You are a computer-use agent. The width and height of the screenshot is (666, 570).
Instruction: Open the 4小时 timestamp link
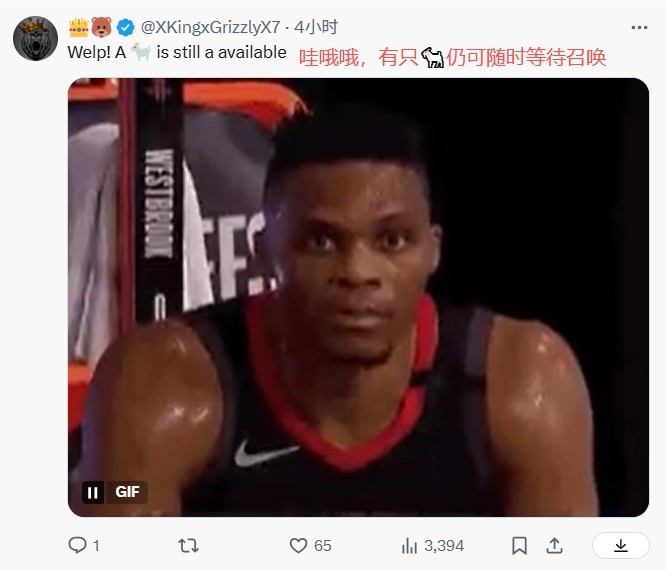click(x=316, y=27)
